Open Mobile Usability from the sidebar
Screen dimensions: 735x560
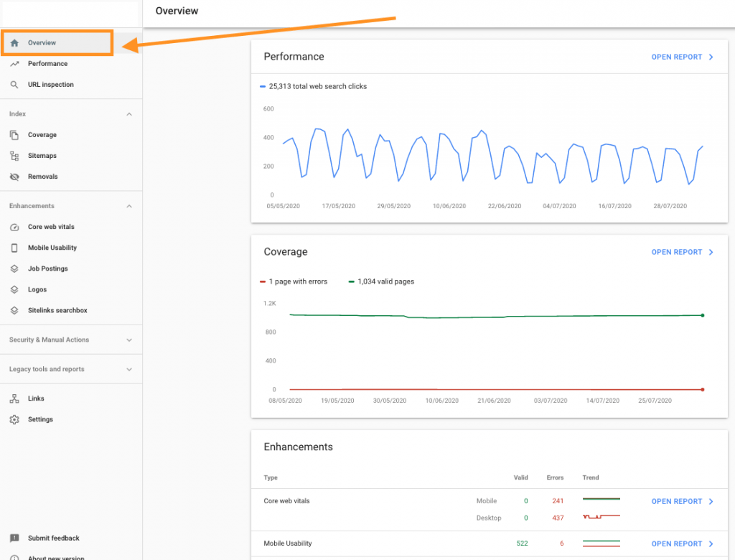[x=54, y=248]
